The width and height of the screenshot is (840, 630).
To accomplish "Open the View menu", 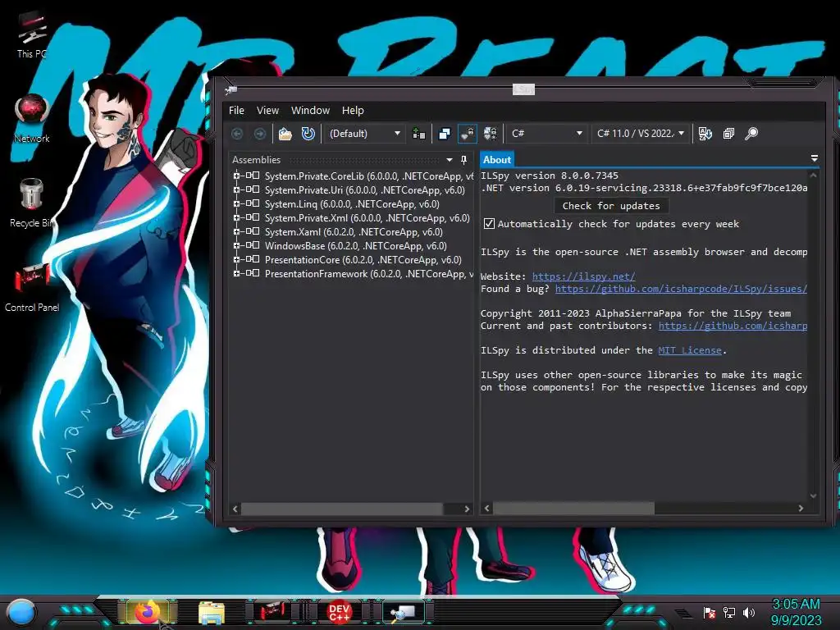I will pyautogui.click(x=267, y=111).
